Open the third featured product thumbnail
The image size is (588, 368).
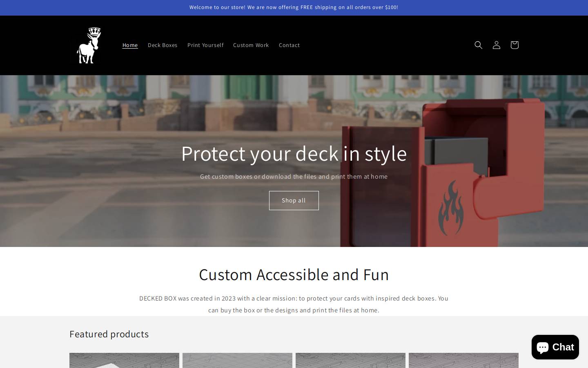(350, 360)
